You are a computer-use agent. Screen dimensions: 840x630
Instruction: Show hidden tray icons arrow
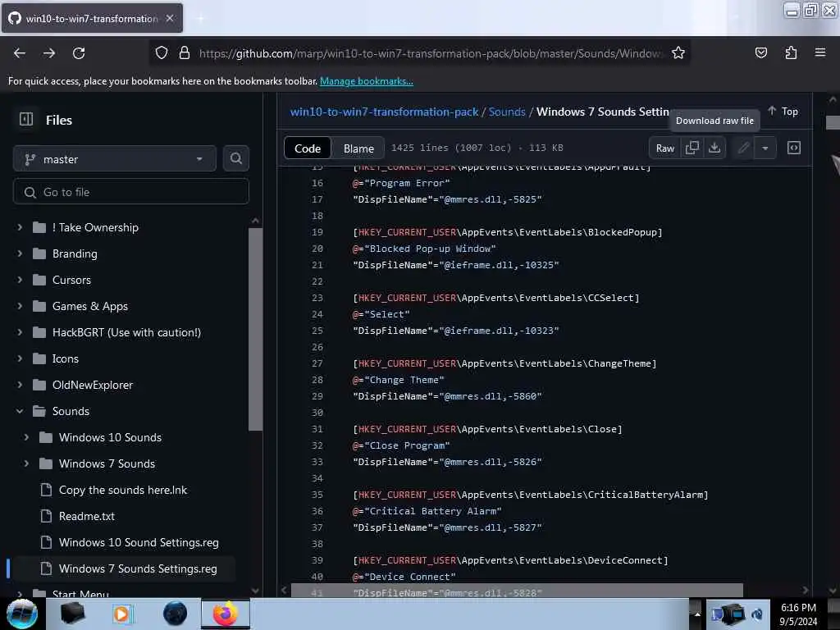pos(697,614)
